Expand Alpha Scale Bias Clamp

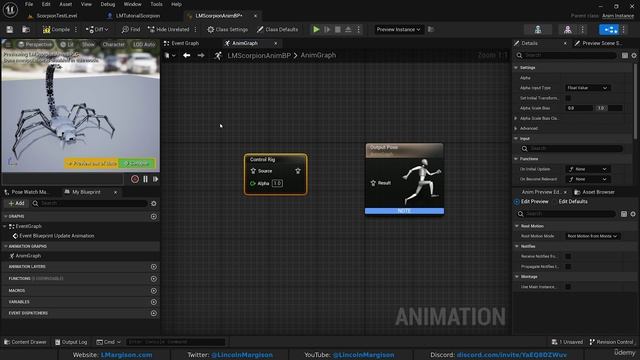(x=516, y=118)
